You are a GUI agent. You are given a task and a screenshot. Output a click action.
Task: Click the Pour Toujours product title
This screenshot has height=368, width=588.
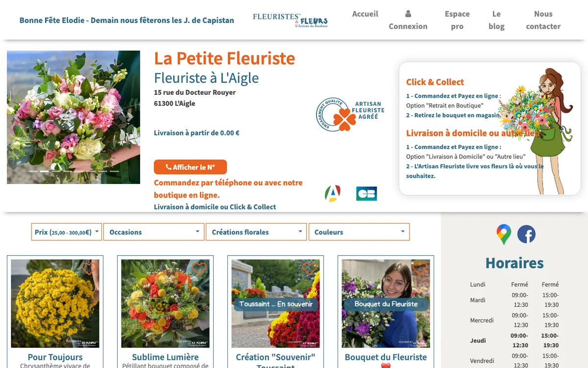(x=55, y=357)
